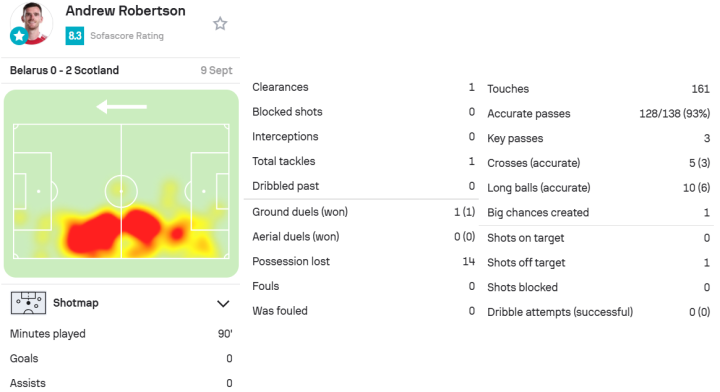Select the Touches stat row

[598, 89]
